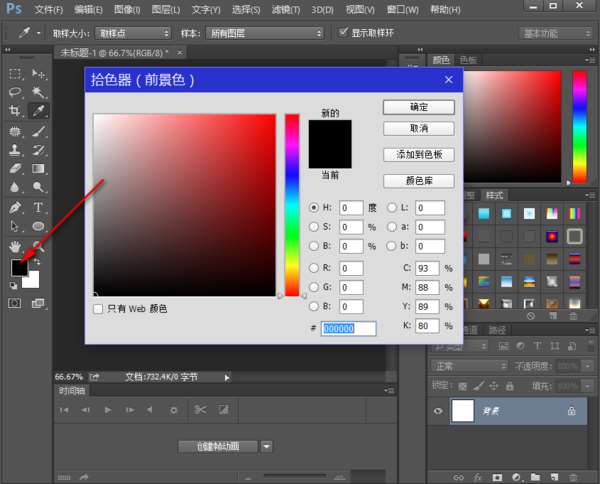Select the Lasso tool
The width and height of the screenshot is (600, 484).
click(x=15, y=92)
